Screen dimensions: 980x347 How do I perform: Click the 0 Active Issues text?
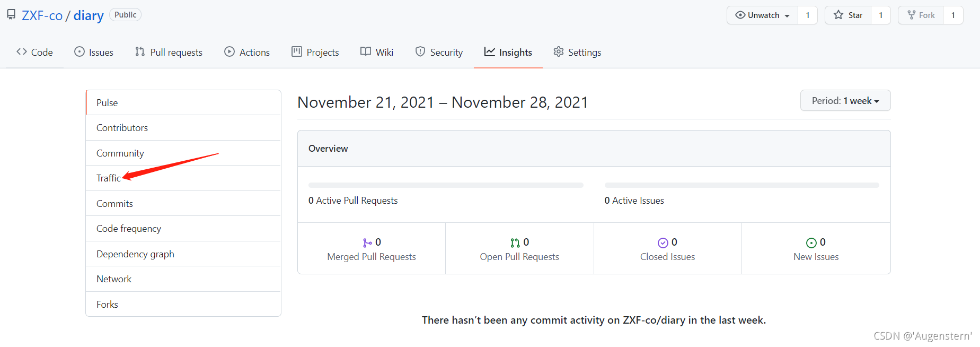point(634,201)
